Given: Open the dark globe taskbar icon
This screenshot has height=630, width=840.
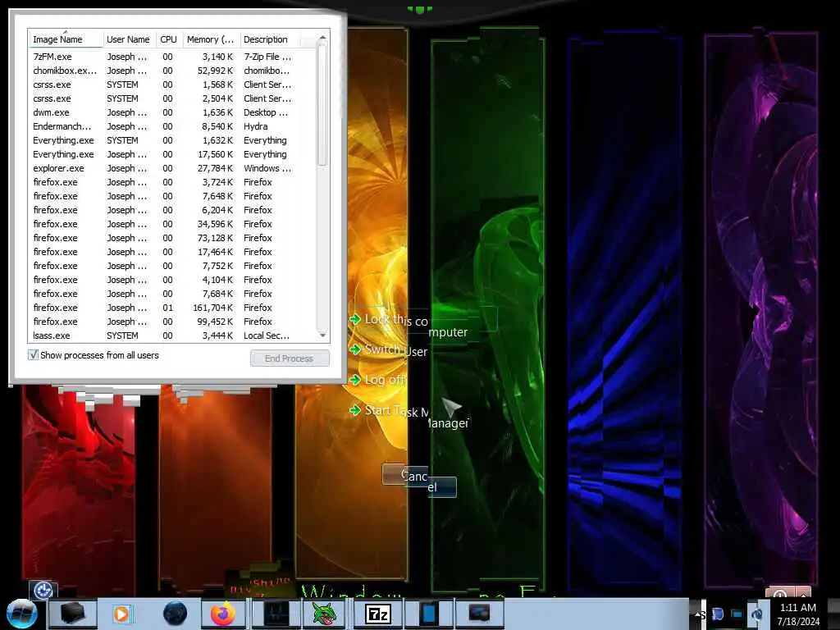Looking at the screenshot, I should [x=176, y=614].
